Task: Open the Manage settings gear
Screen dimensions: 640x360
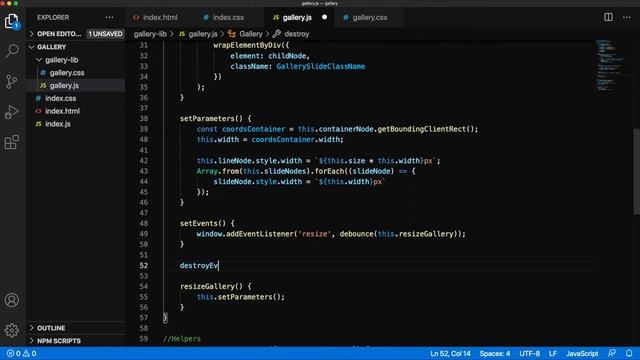Action: tap(12, 330)
